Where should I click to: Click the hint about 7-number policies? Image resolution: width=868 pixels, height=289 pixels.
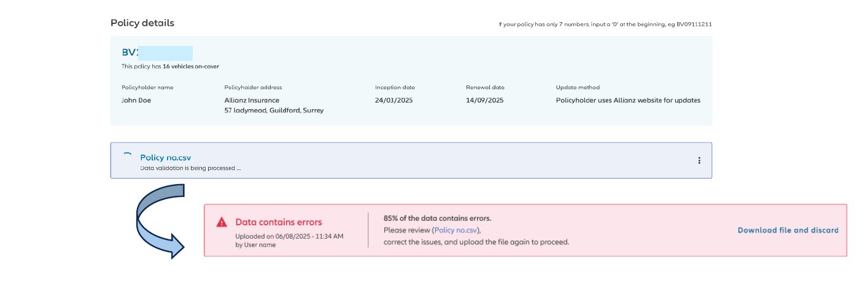click(605, 25)
